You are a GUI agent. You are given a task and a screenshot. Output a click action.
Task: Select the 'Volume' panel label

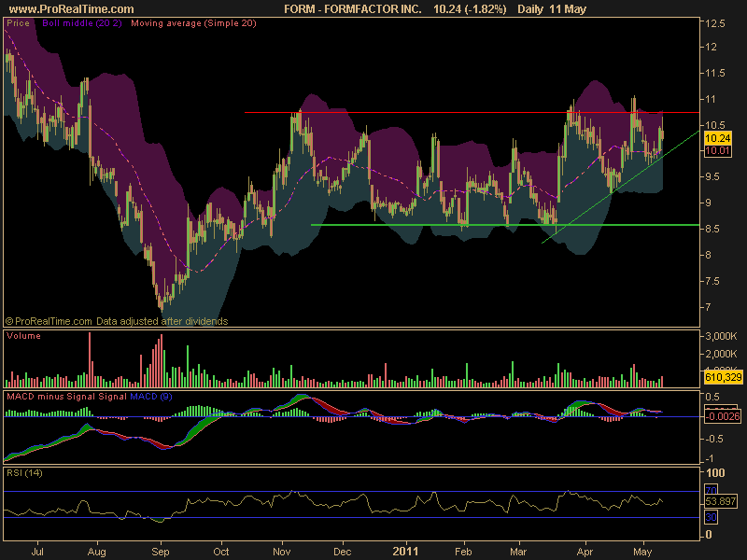coord(24,336)
